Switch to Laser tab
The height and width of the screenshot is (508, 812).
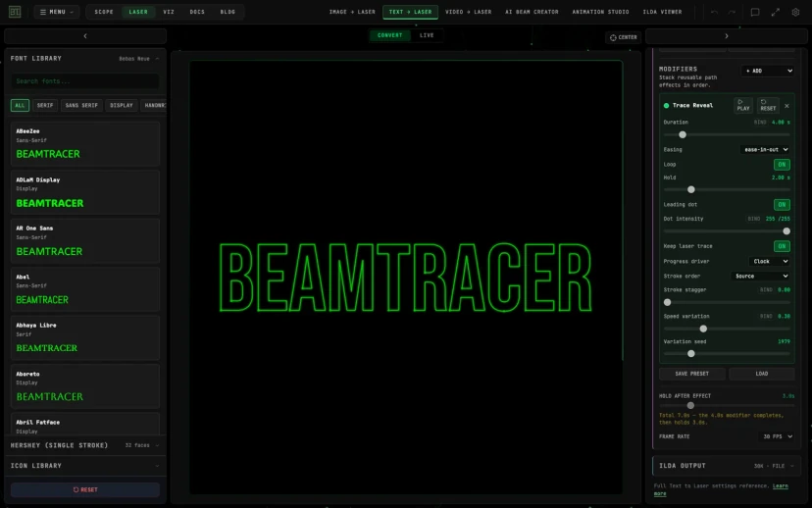point(138,12)
